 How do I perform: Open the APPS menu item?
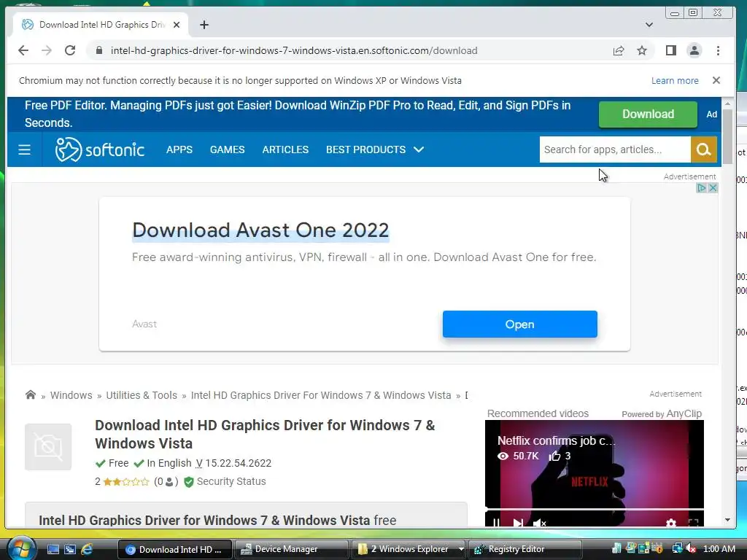(x=179, y=149)
